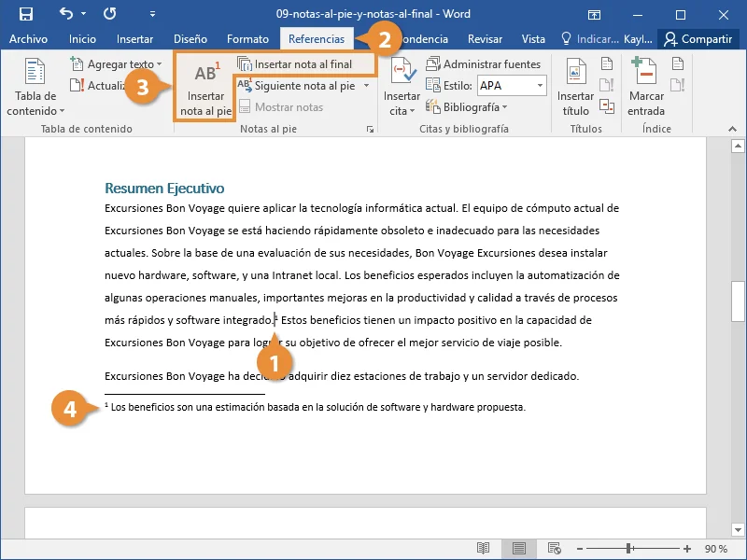Open the Estilo APA combo box
Image resolution: width=747 pixels, height=560 pixels.
[x=511, y=86]
